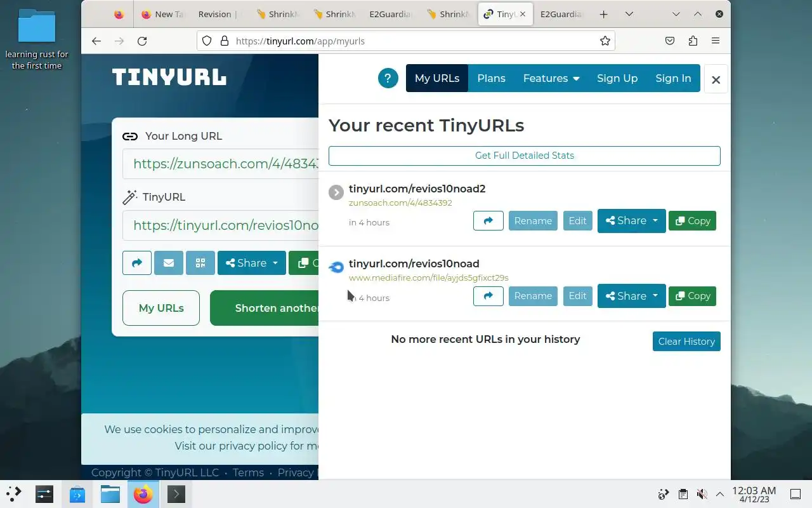Open the Plans navigation item
Viewport: 812px width, 508px height.
491,78
